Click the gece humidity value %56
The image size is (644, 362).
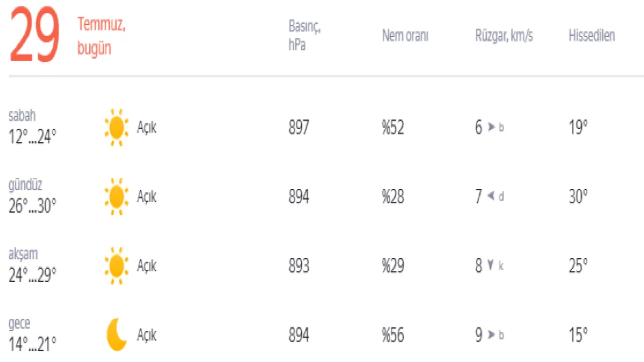pos(393,335)
